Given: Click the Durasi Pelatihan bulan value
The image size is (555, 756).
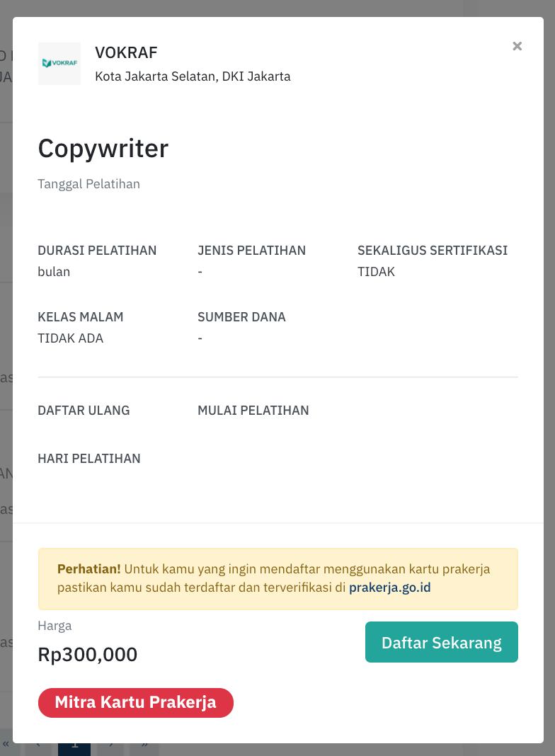Looking at the screenshot, I should tap(54, 272).
